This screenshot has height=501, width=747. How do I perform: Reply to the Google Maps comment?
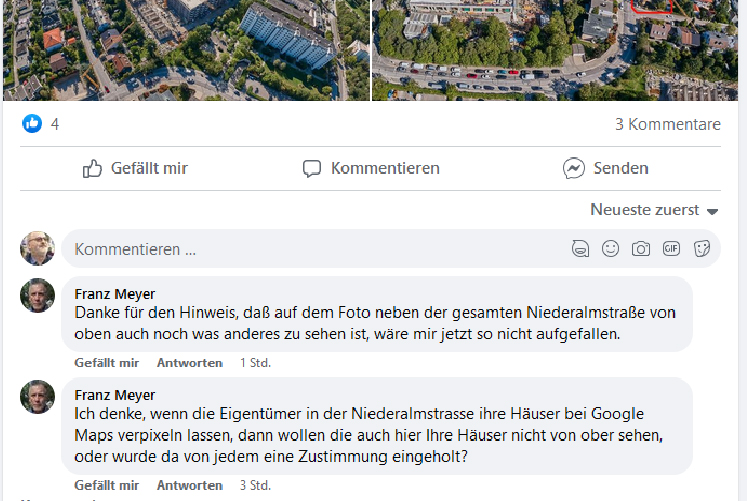[x=188, y=486]
